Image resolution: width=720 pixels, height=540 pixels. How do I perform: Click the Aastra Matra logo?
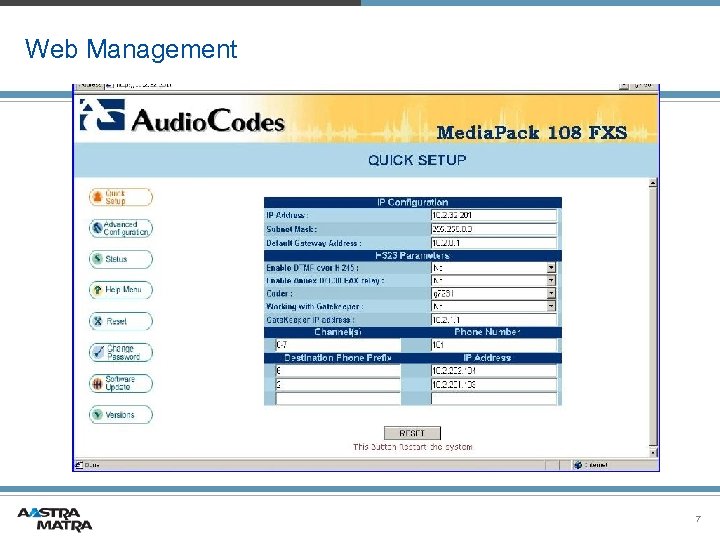(55, 519)
